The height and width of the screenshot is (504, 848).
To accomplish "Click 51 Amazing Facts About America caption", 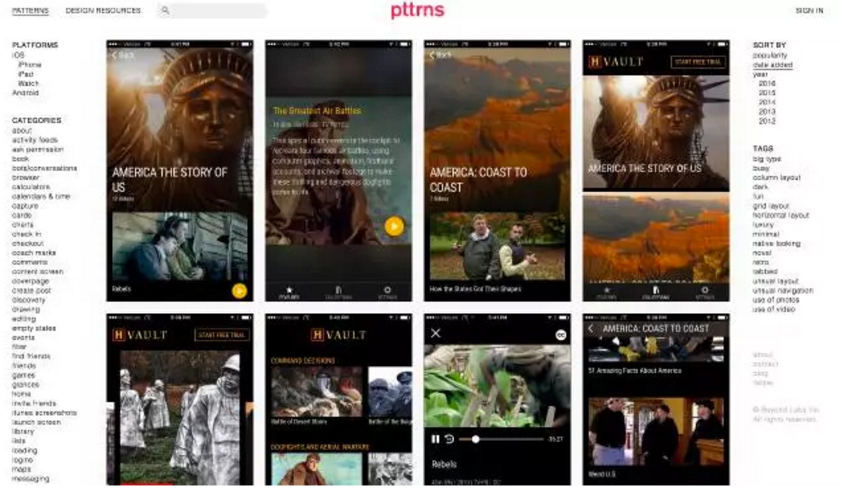I will point(634,371).
